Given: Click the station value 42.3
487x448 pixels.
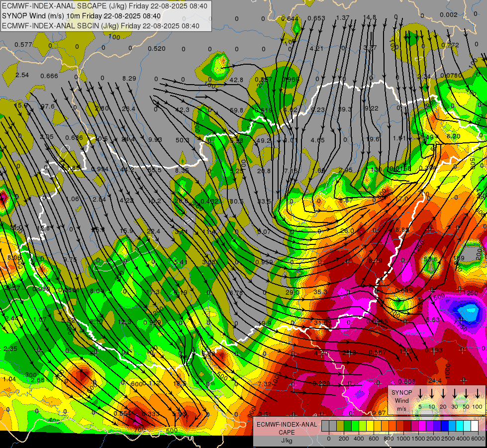Looking at the screenshot, I should pos(182,110).
